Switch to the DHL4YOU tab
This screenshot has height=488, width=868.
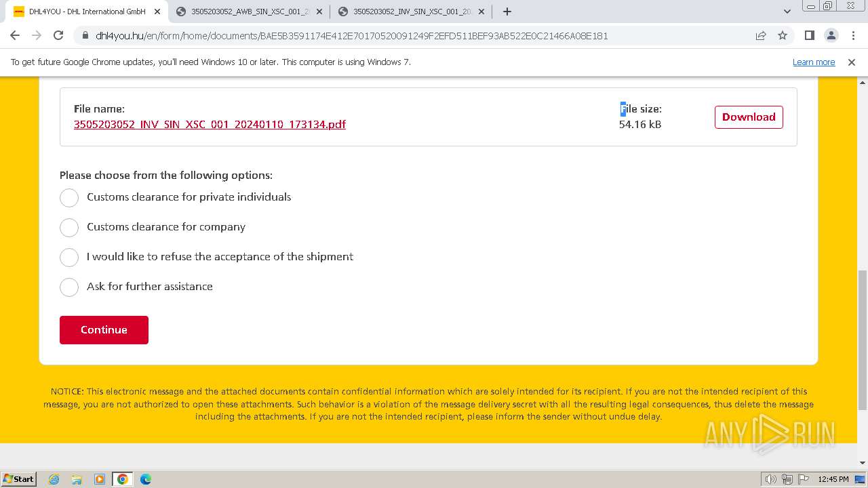(87, 12)
